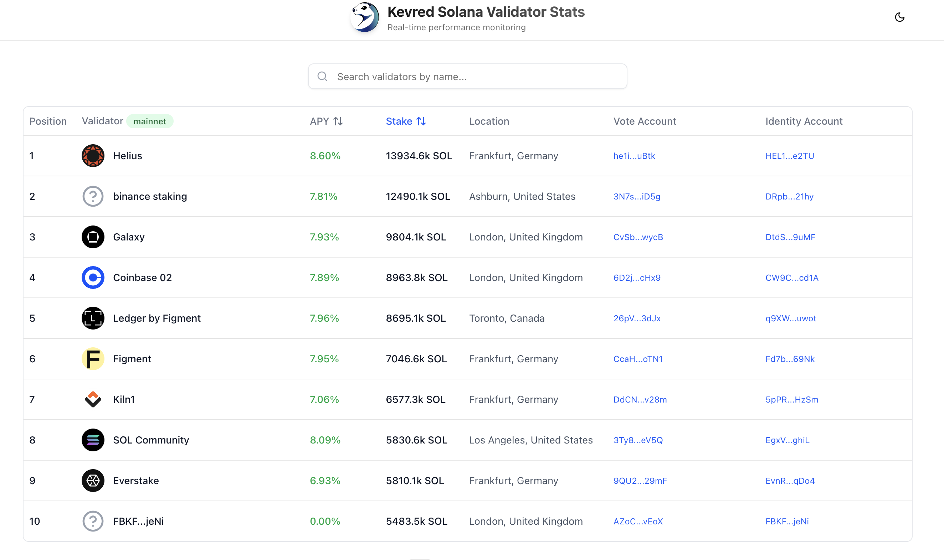Click the Kiln1 validator logo
This screenshot has width=944, height=560.
[93, 399]
